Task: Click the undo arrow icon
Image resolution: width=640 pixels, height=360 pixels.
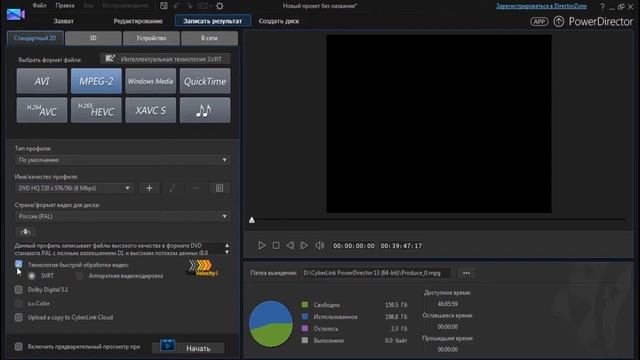Action: pos(177,6)
